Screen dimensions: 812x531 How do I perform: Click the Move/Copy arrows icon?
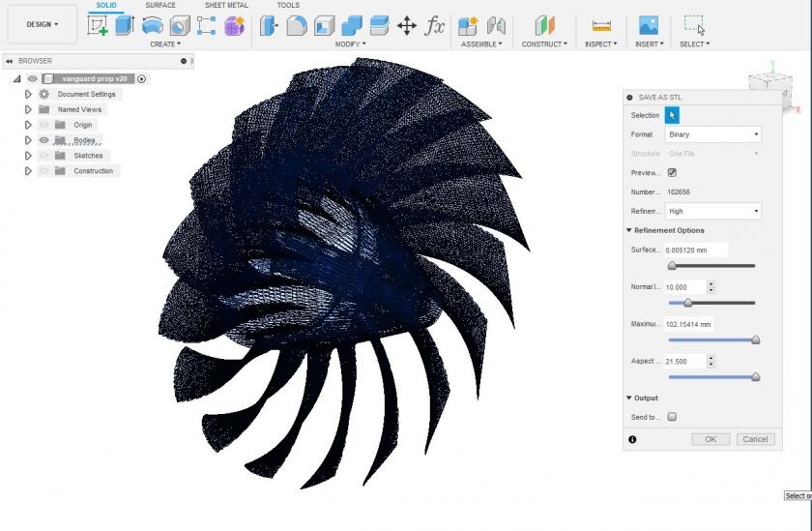(407, 26)
